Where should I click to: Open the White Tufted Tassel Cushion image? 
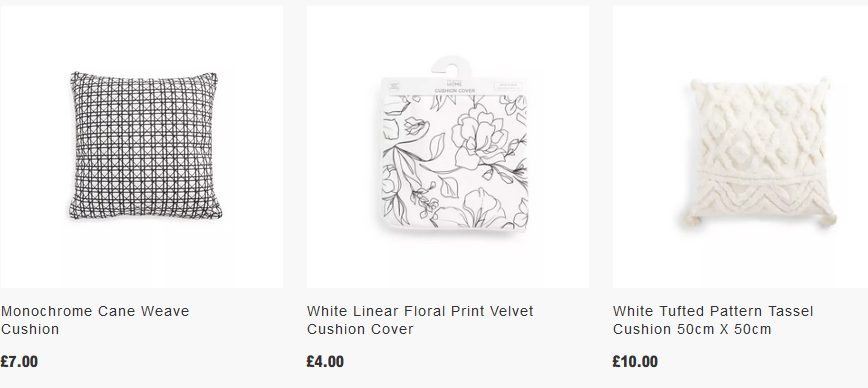click(761, 153)
